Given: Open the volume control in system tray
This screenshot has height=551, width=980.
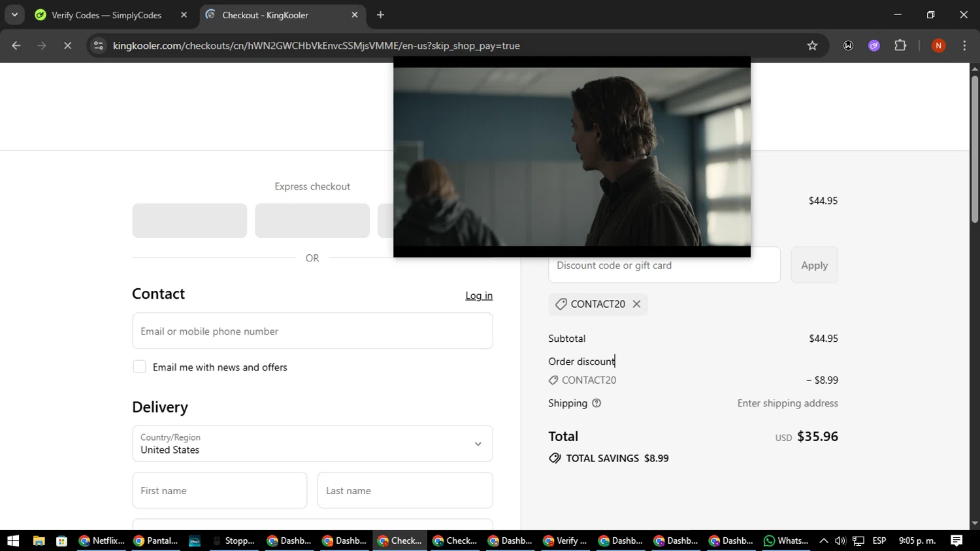Looking at the screenshot, I should (x=840, y=541).
